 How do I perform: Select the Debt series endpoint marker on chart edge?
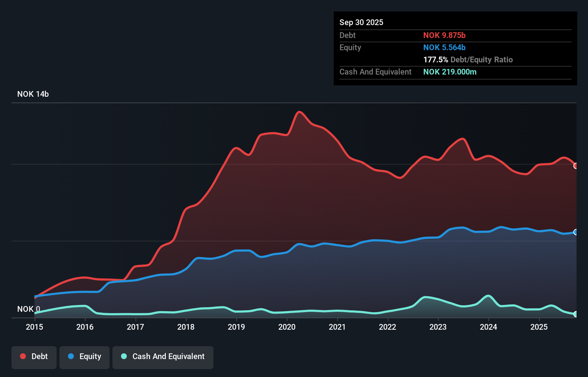pos(575,166)
